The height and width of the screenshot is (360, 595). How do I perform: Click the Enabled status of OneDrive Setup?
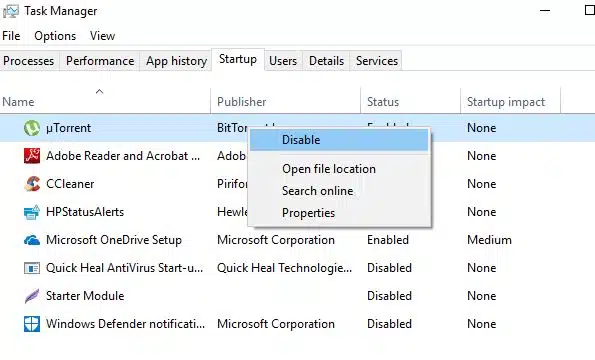tap(388, 240)
